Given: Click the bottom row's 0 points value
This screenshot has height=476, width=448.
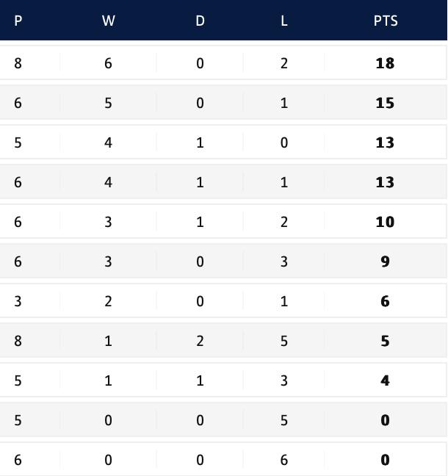Looking at the screenshot, I should 385,460.
